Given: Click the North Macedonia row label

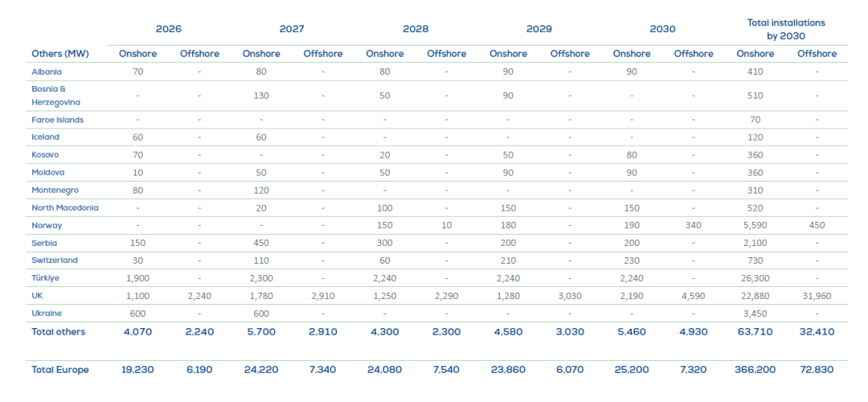Looking at the screenshot, I should [64, 207].
